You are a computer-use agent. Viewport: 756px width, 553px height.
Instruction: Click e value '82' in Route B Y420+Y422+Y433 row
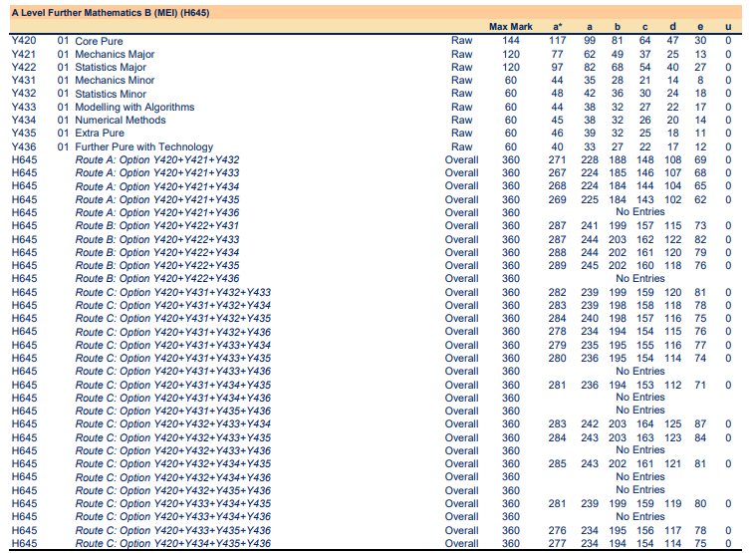click(700, 239)
